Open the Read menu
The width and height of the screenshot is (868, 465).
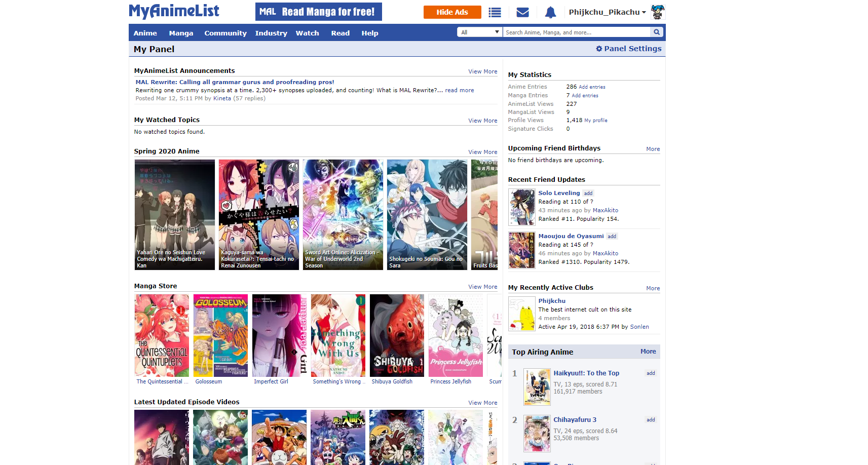click(341, 33)
